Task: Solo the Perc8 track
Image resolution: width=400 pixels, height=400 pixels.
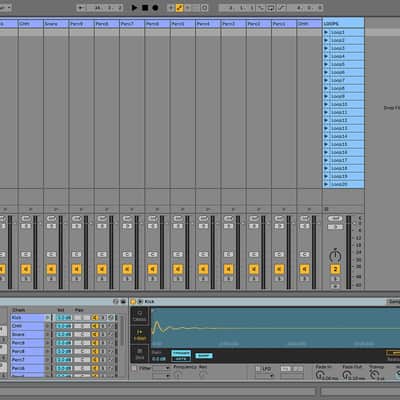Action: pos(102,279)
